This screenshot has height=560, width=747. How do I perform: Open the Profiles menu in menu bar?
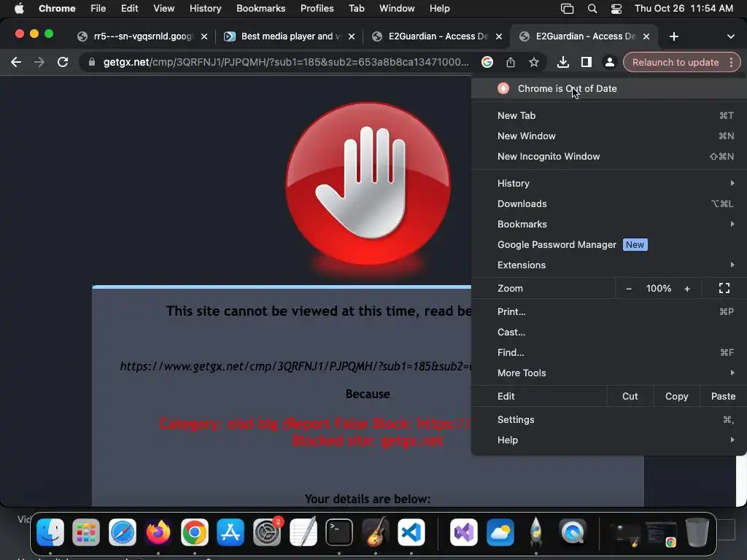(x=317, y=9)
